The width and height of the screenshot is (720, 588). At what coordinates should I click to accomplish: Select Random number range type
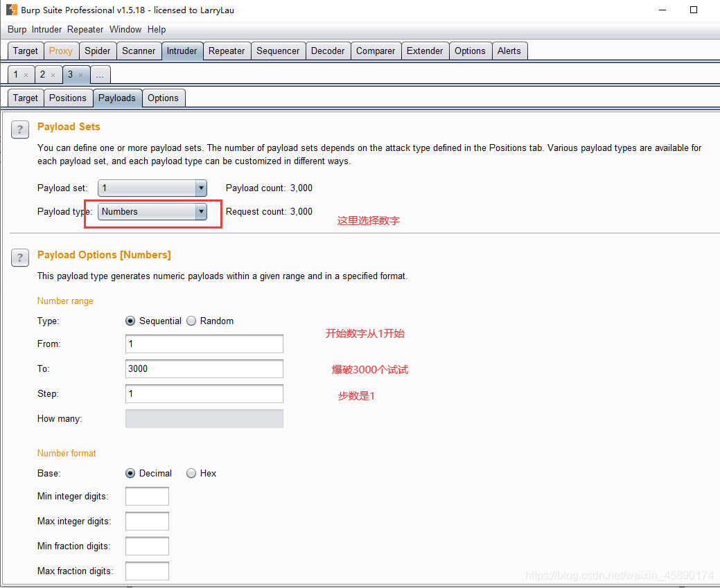click(x=191, y=321)
